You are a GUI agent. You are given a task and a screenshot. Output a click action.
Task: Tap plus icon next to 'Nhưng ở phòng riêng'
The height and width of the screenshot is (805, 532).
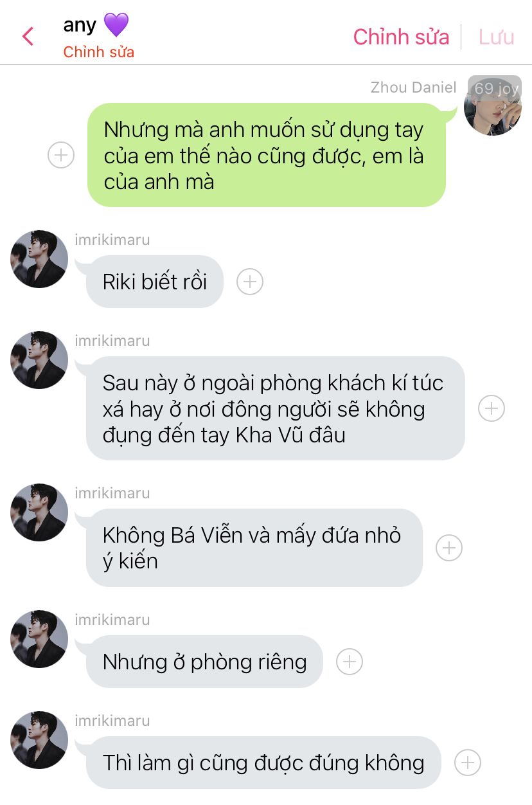click(x=350, y=662)
